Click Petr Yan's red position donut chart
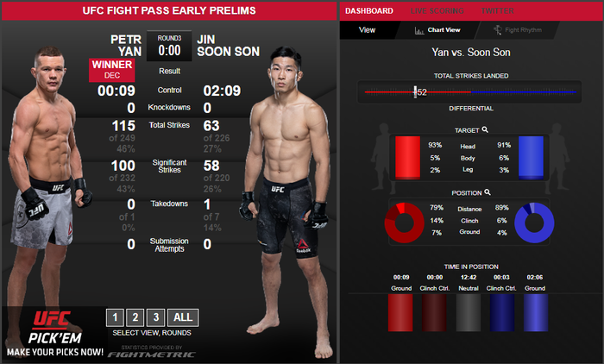The width and height of the screenshot is (604, 364). pyautogui.click(x=404, y=223)
